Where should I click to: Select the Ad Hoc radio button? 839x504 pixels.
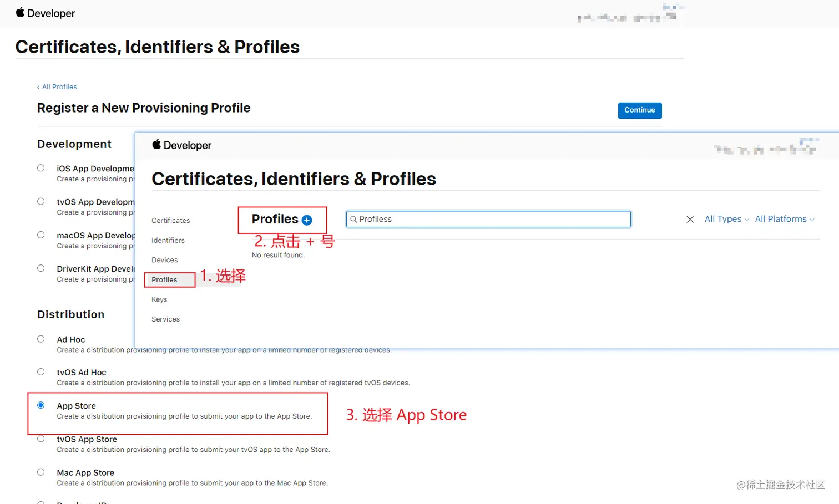(41, 339)
